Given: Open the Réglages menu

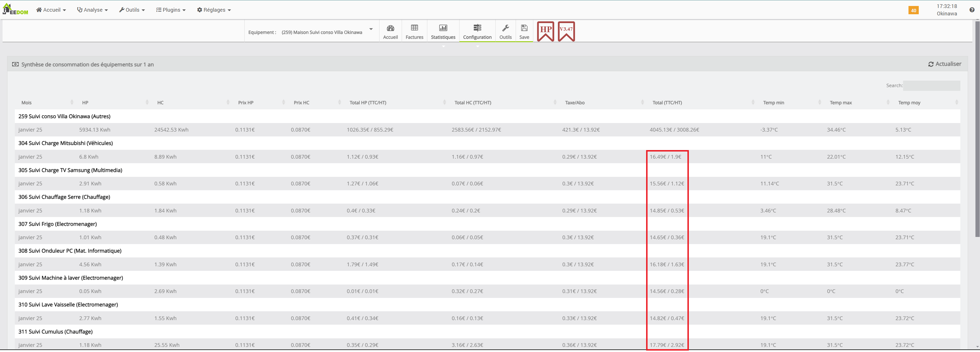Looking at the screenshot, I should click(x=214, y=10).
